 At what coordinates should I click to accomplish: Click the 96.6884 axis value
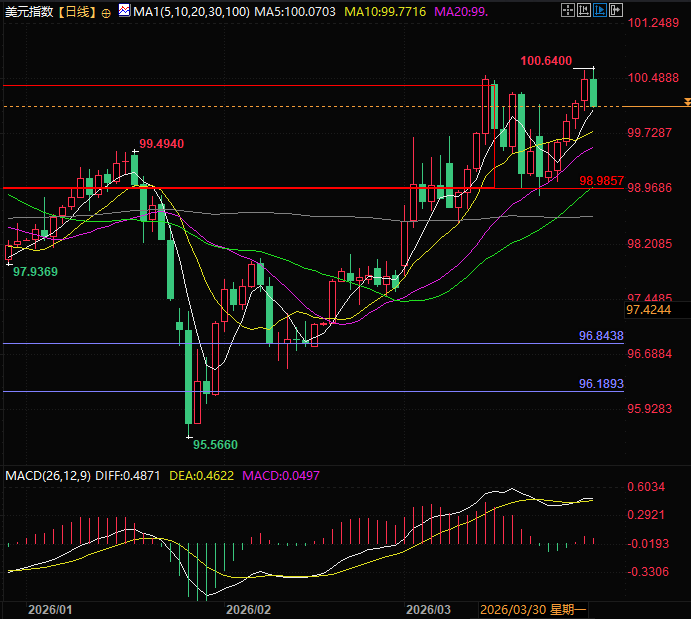pyautogui.click(x=650, y=354)
